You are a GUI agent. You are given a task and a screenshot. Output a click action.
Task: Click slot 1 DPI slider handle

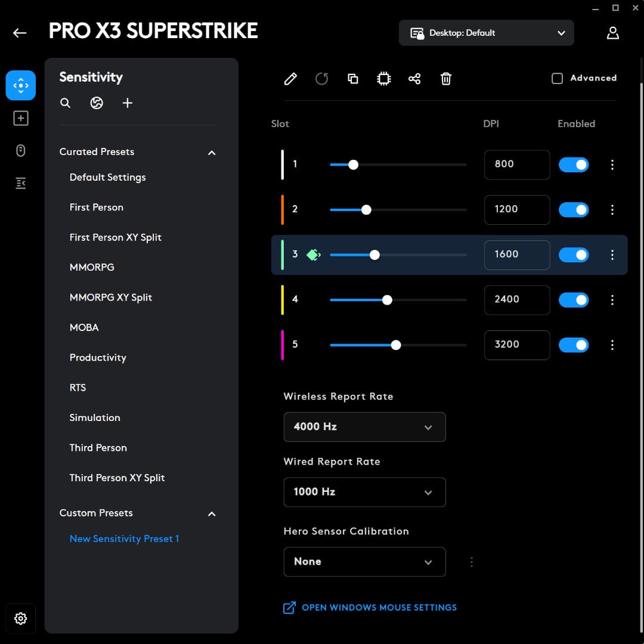pos(353,165)
